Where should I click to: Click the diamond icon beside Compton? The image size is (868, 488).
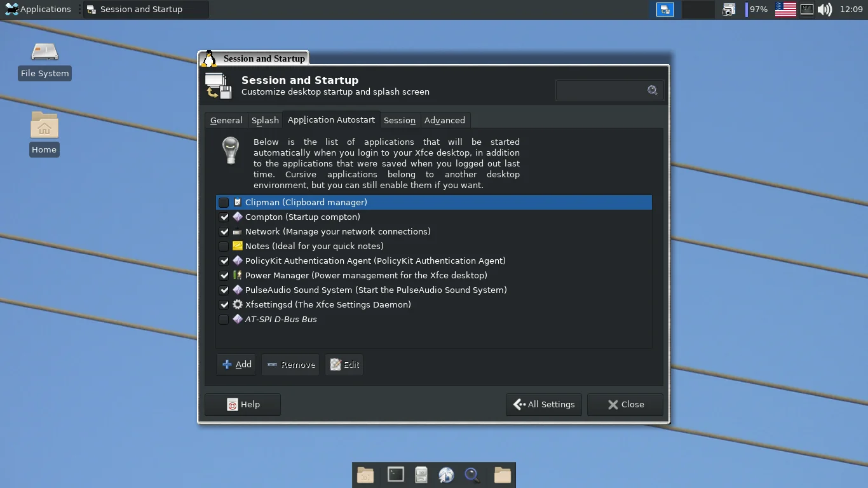pos(238,217)
